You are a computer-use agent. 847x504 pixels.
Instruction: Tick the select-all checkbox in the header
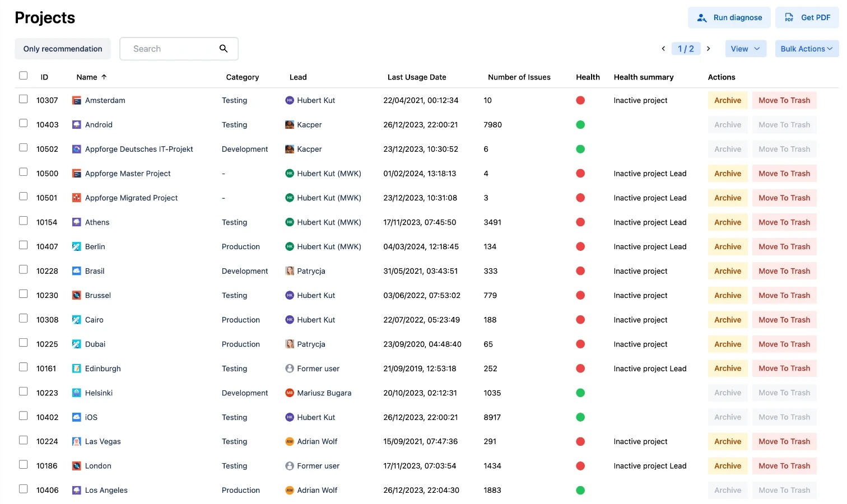pyautogui.click(x=24, y=76)
